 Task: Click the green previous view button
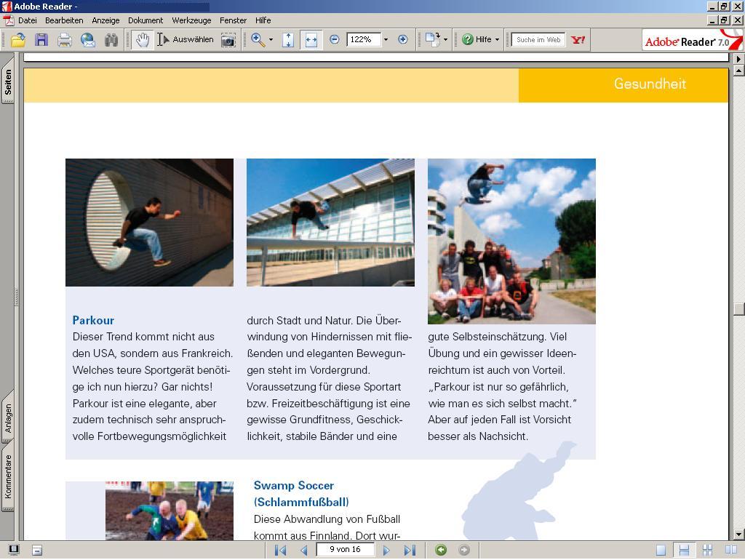pyautogui.click(x=441, y=550)
